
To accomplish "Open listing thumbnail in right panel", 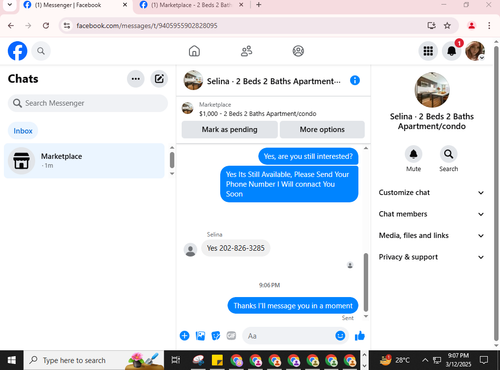I will (432, 90).
